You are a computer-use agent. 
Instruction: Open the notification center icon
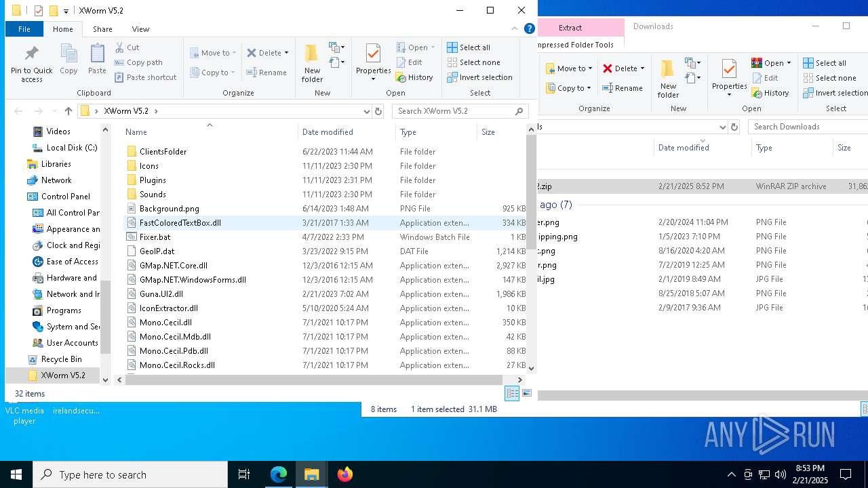846,474
